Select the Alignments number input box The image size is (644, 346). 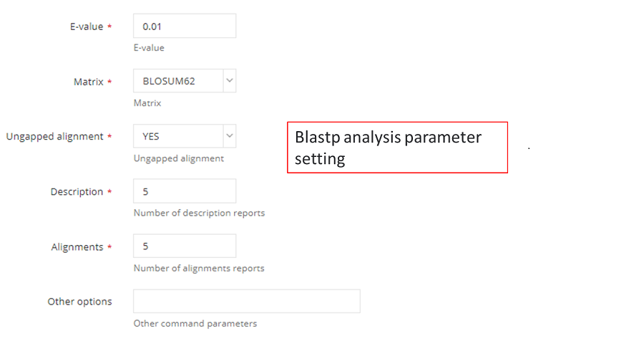[x=185, y=246]
